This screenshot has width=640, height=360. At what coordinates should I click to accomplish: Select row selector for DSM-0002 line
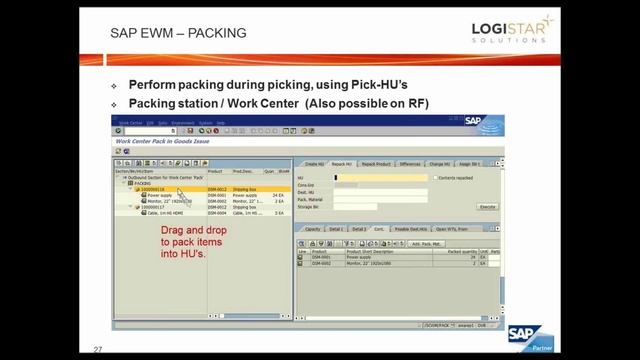point(300,264)
